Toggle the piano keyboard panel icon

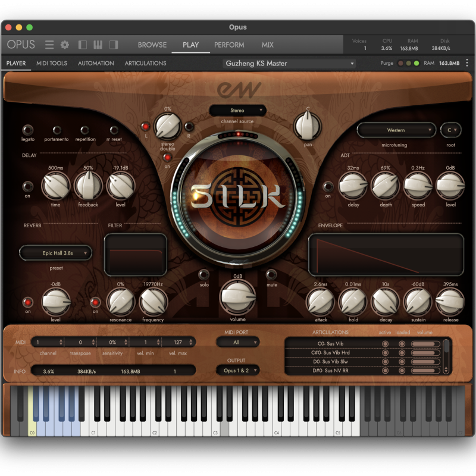98,45
